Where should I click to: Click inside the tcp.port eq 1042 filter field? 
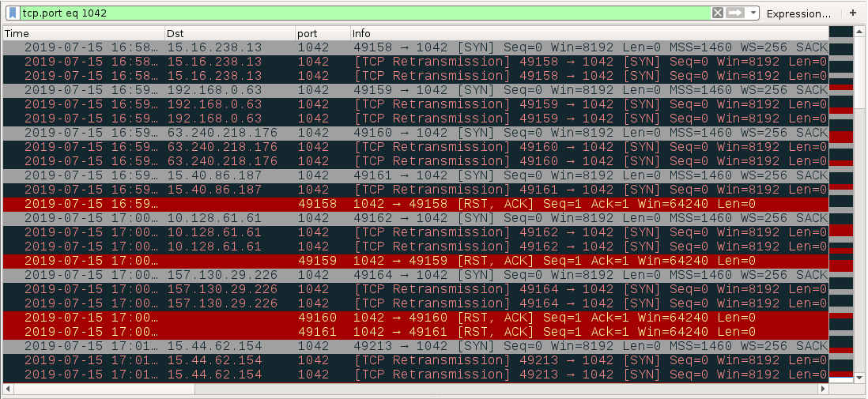coord(365,13)
